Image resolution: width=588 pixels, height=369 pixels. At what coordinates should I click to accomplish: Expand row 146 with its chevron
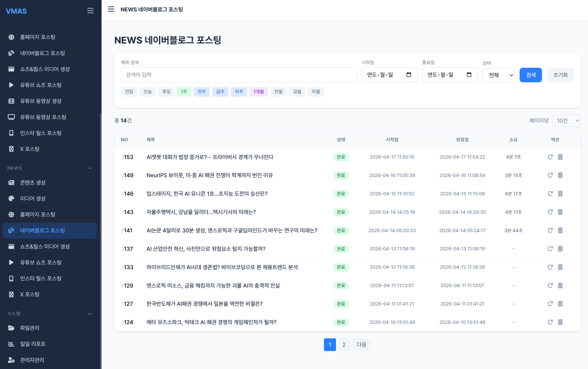[x=122, y=194]
